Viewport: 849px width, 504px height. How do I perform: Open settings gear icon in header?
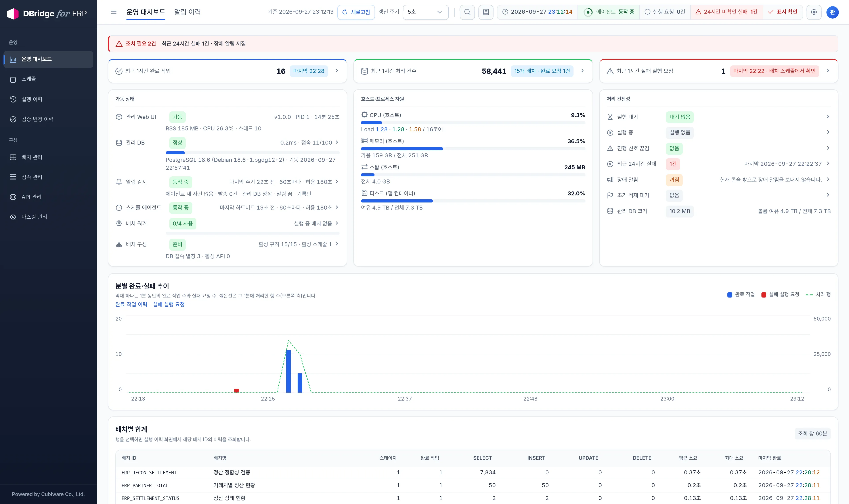[x=814, y=12]
